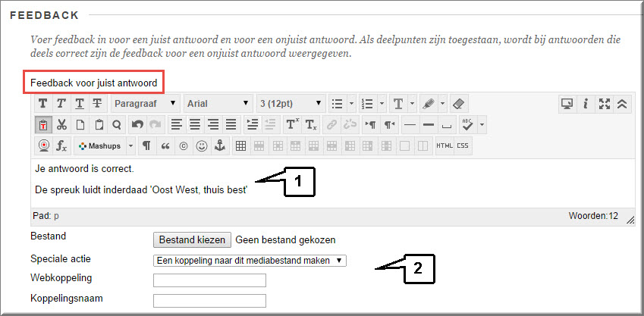Toggle underline text formatting
644x316 pixels.
pos(80,104)
